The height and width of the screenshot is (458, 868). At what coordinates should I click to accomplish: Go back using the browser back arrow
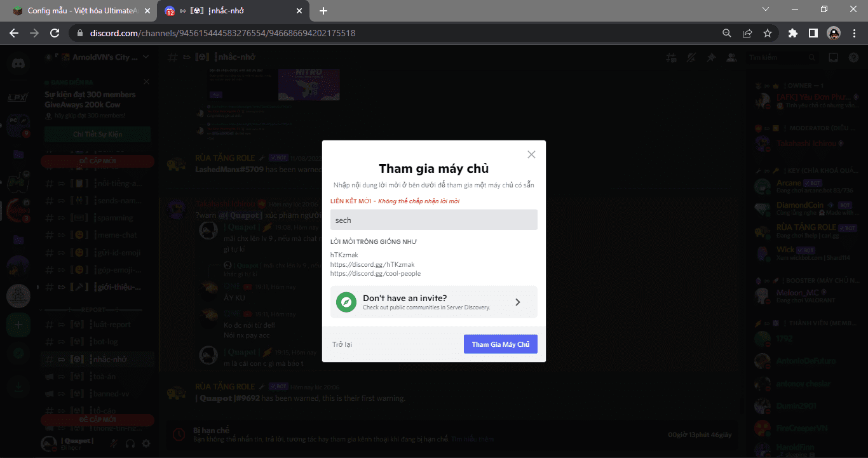14,33
